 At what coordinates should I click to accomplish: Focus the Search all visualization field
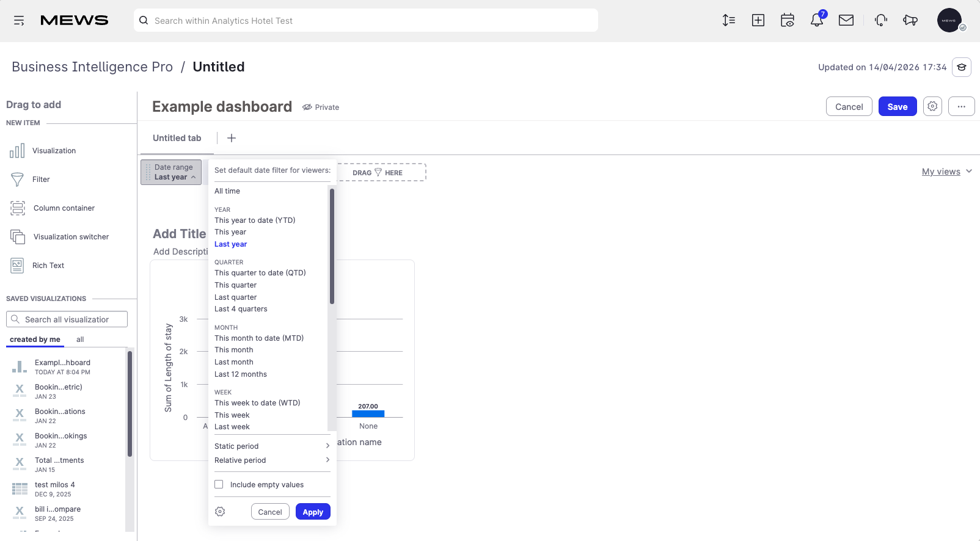pyautogui.click(x=67, y=319)
